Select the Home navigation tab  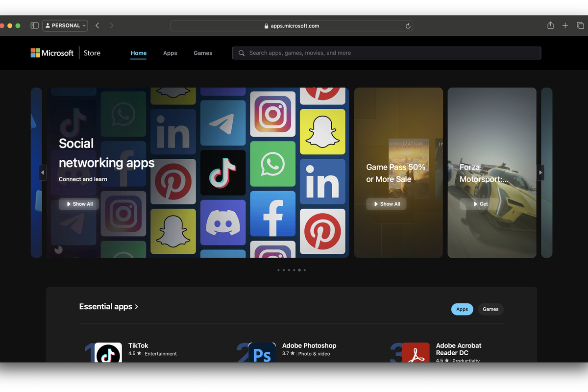(138, 53)
